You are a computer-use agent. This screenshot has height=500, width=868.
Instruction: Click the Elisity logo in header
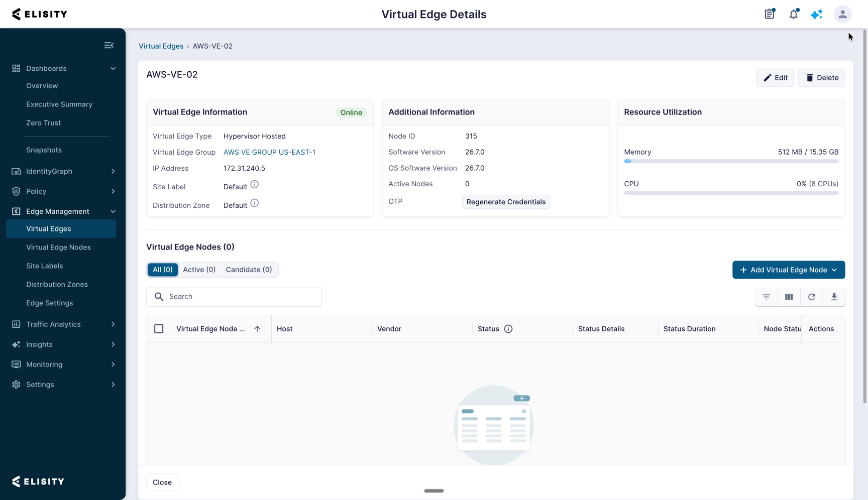(40, 14)
